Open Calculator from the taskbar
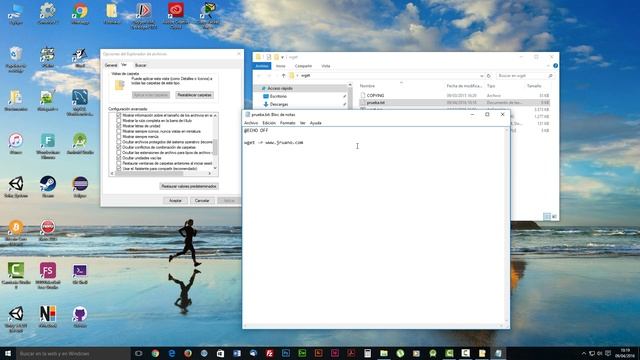Screen dimensions: 640x360 (367, 353)
